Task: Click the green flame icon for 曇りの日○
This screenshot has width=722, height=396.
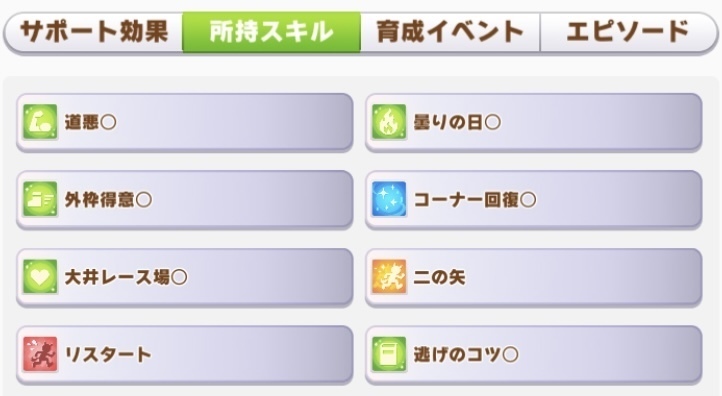Action: tap(389, 122)
